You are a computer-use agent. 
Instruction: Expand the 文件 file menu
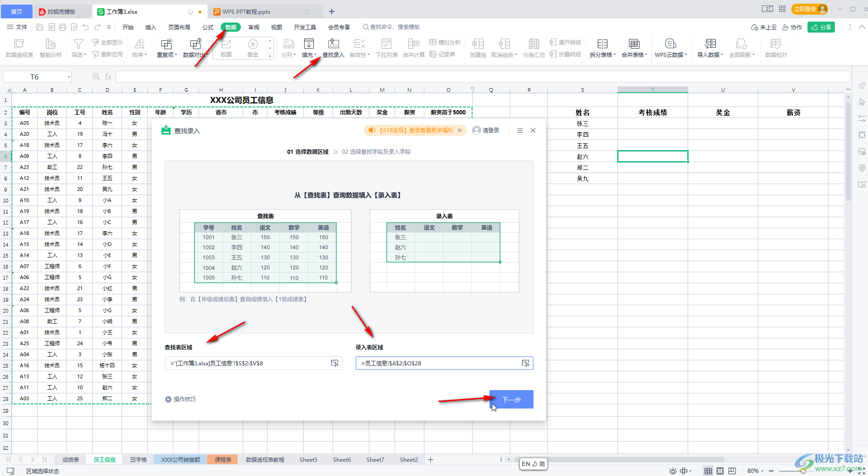coord(17,27)
